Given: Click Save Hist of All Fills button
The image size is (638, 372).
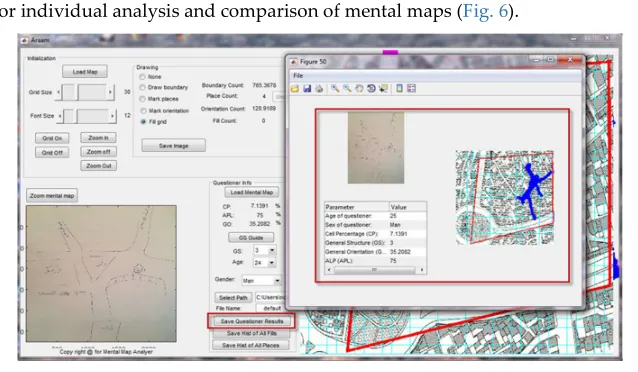Looking at the screenshot, I should (251, 333).
